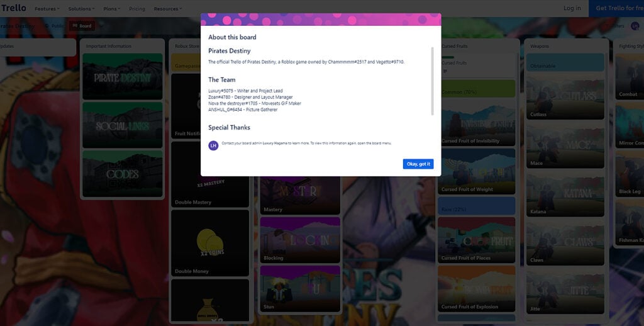Switch to the Board view button
This screenshot has height=326, width=644.
pos(82,26)
